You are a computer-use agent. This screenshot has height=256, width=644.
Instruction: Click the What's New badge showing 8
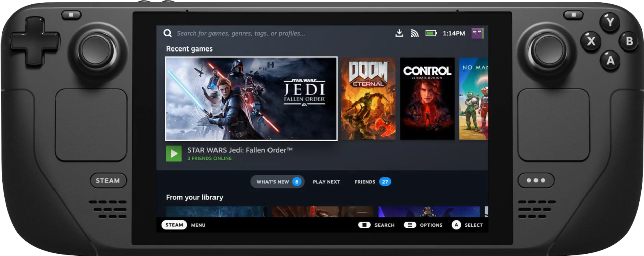tap(297, 182)
